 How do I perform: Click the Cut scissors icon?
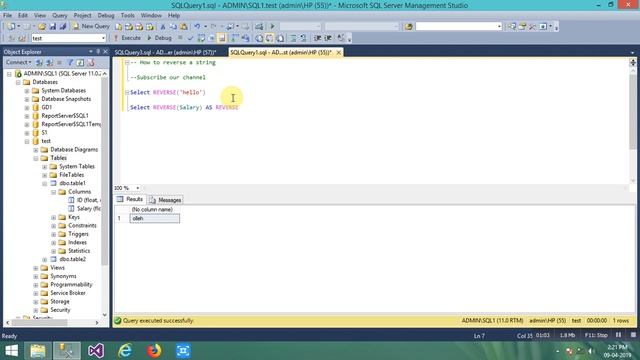pos(162,27)
